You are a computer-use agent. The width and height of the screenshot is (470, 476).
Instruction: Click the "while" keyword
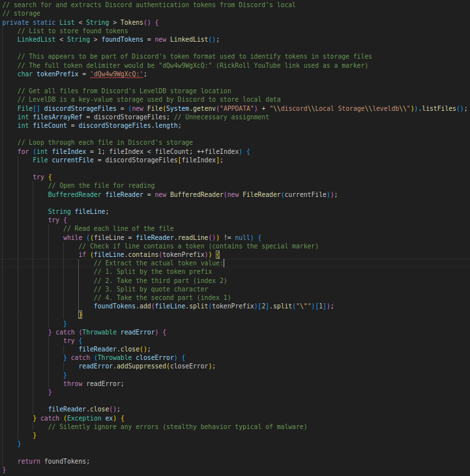(x=72, y=238)
